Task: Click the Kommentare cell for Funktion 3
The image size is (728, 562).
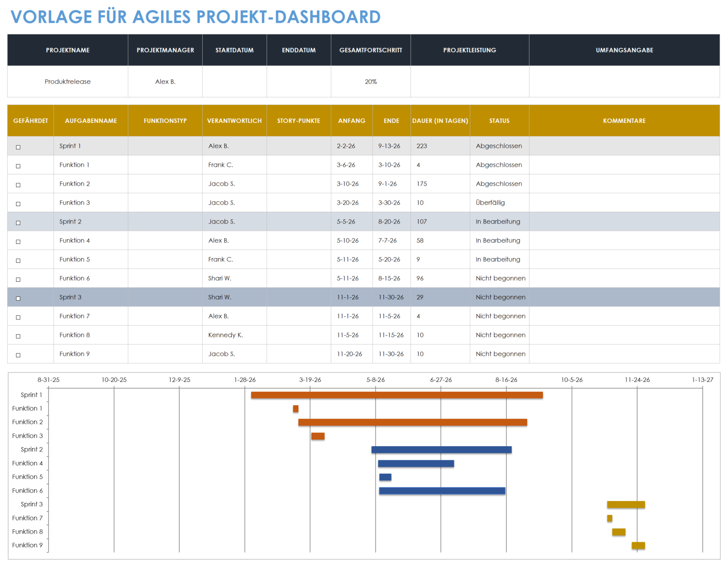Action: pos(624,203)
